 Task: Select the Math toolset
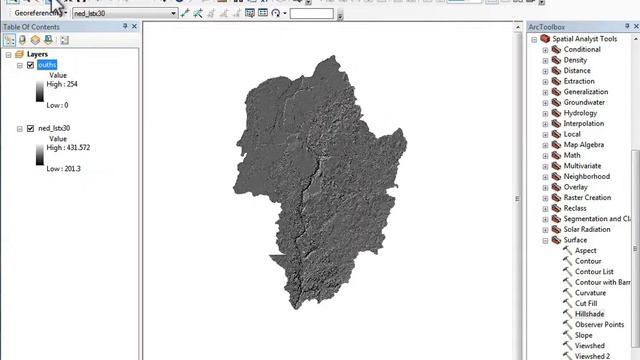tap(572, 155)
